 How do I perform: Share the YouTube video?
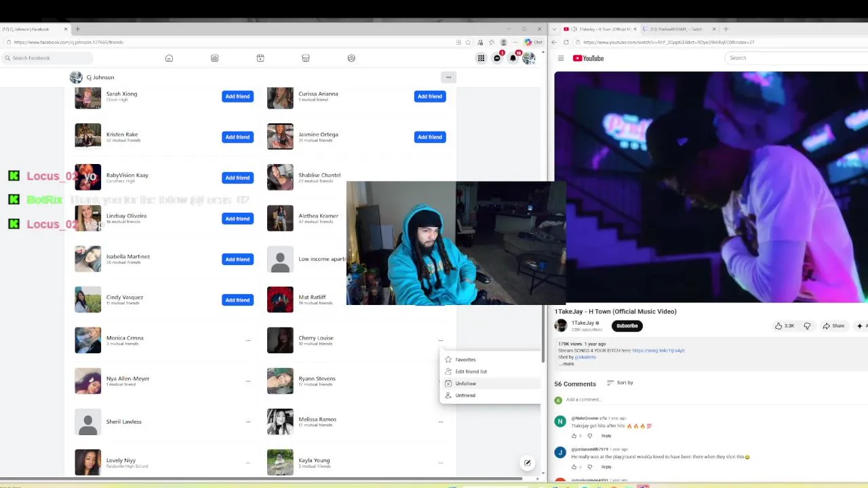(833, 326)
